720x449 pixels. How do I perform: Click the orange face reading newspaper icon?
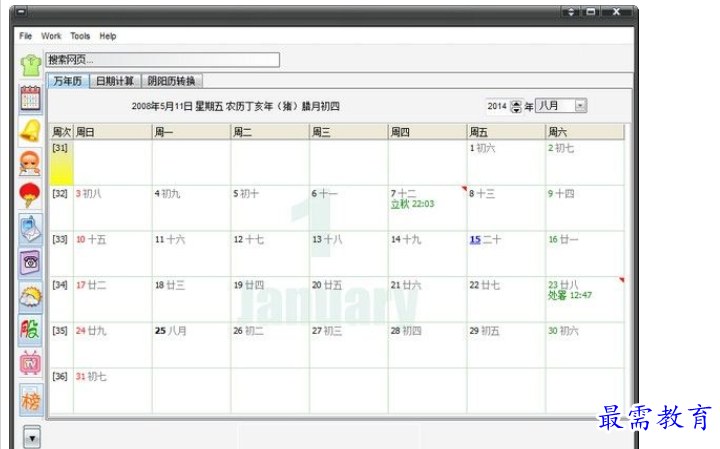click(x=31, y=163)
